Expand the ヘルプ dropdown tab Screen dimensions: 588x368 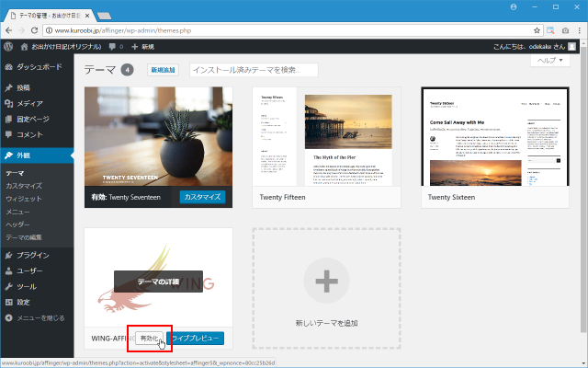pyautogui.click(x=550, y=60)
